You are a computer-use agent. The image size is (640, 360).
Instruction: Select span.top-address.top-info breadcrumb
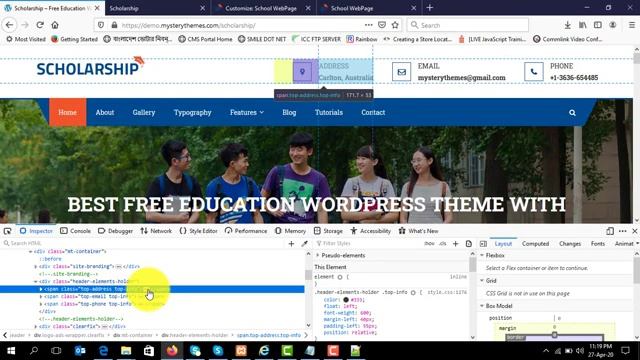(x=269, y=336)
